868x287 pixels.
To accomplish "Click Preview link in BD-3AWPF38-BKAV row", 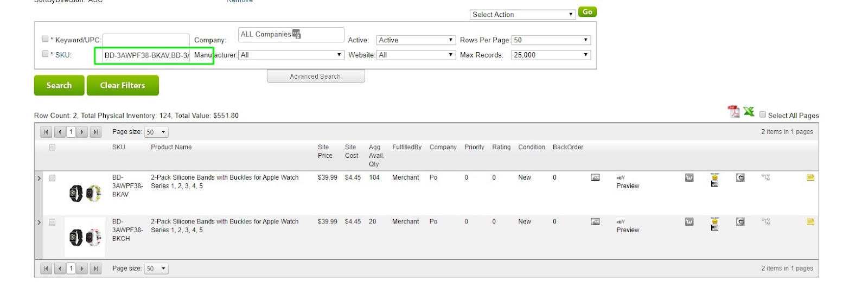I will (x=628, y=186).
